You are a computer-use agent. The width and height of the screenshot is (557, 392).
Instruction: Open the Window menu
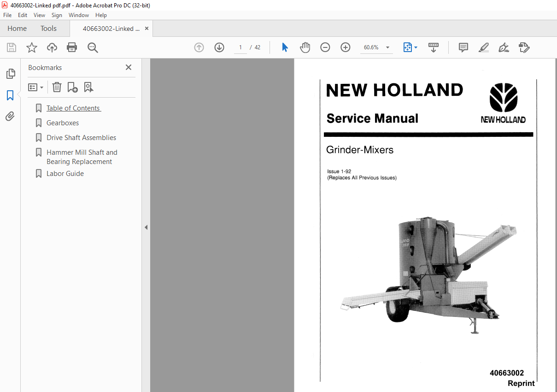click(79, 15)
